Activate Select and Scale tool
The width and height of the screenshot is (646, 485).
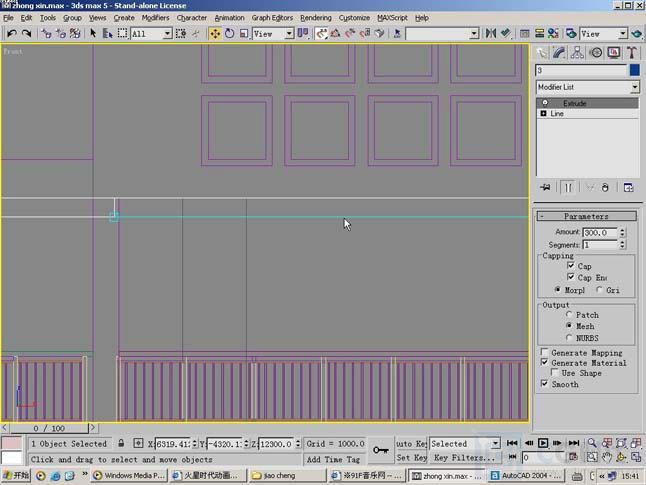click(243, 33)
